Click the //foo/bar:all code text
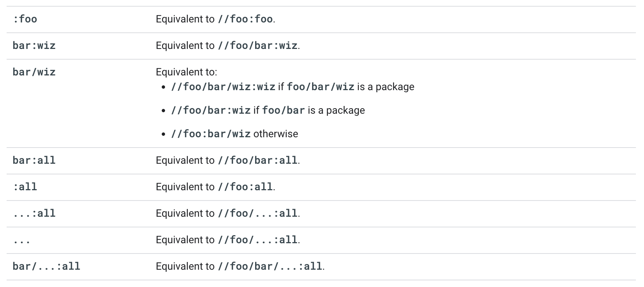 pos(258,160)
